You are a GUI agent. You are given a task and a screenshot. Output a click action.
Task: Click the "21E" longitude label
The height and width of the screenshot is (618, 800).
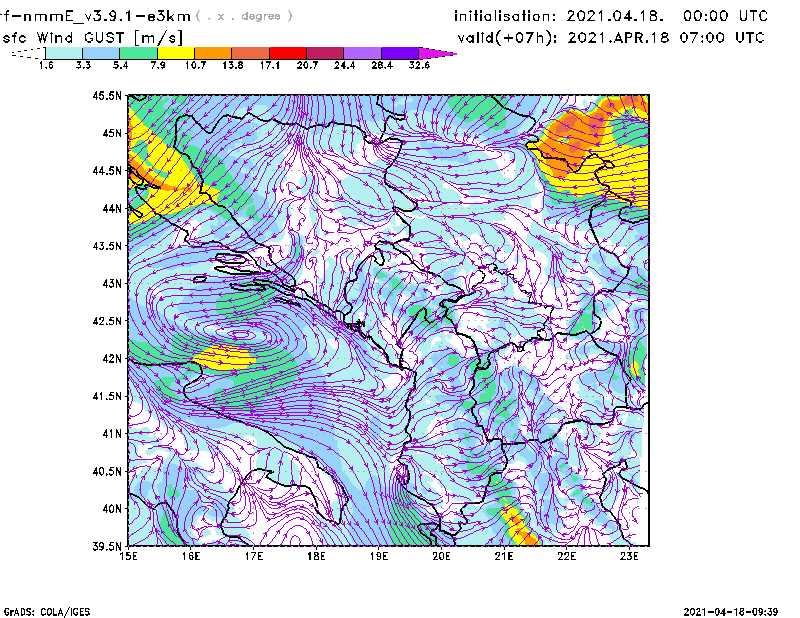click(x=504, y=556)
